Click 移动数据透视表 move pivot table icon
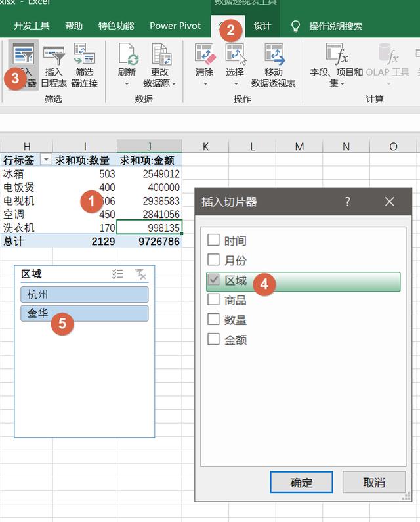 point(274,54)
